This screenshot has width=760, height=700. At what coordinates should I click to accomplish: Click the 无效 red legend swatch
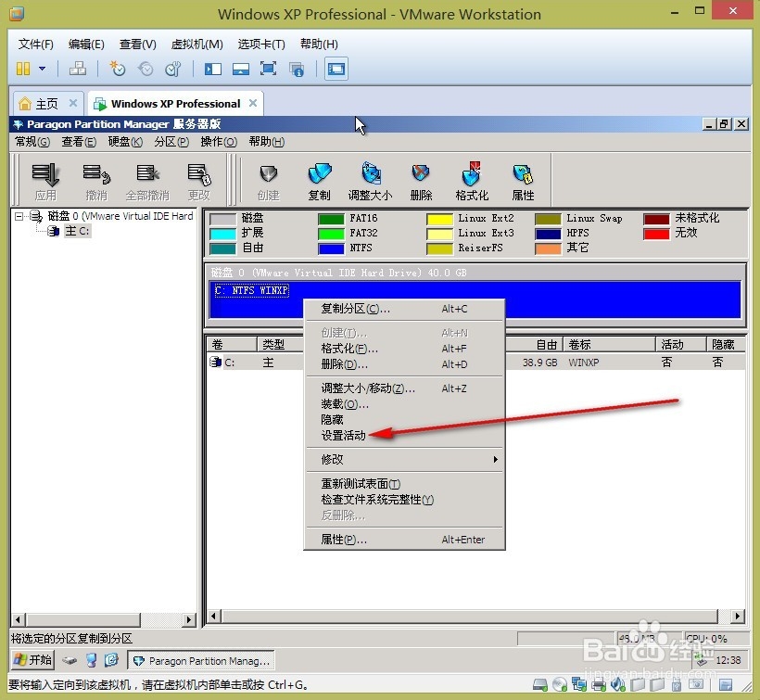click(x=657, y=234)
